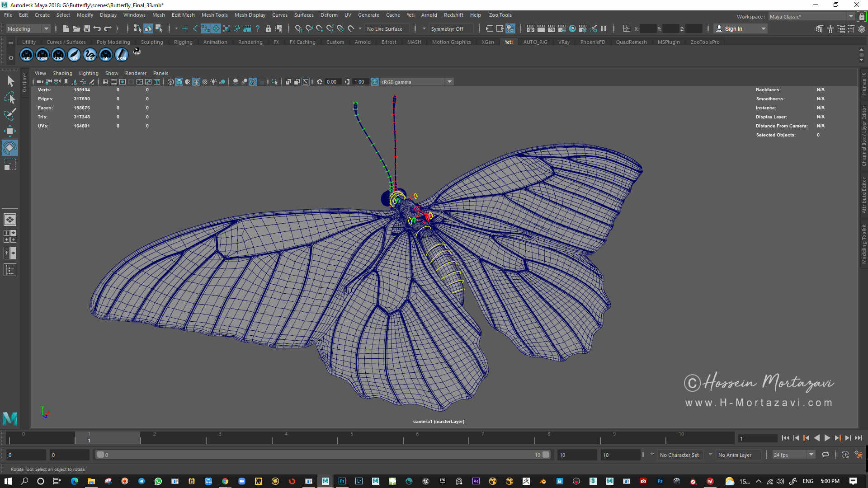Toggle the HumanIK character icon
The width and height of the screenshot is (868, 488).
coord(830,28)
